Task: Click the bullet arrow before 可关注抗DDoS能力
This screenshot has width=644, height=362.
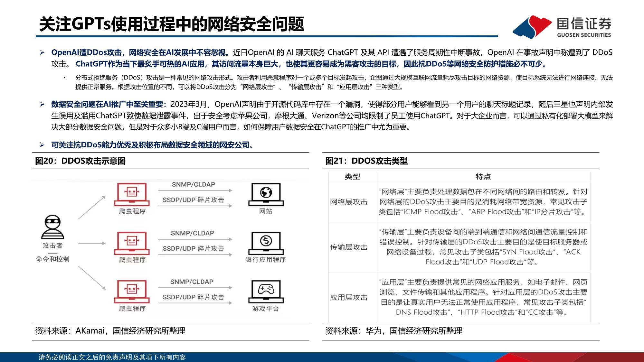Action: click(x=42, y=145)
